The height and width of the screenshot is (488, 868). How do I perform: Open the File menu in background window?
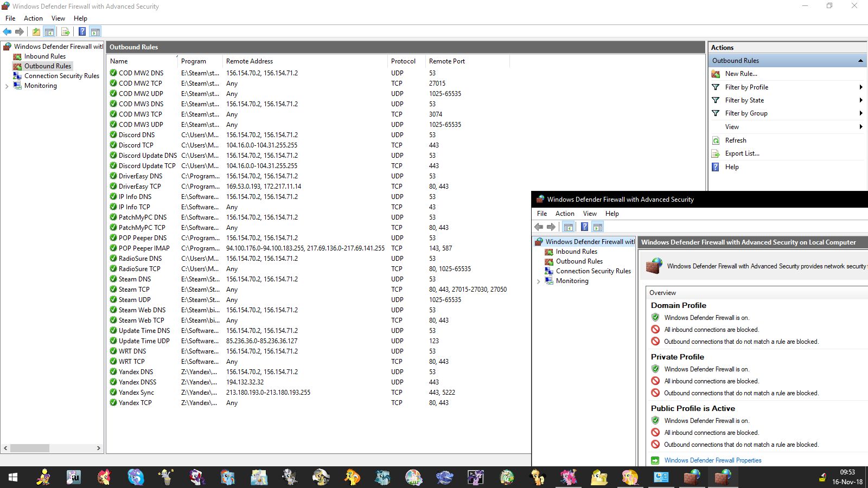coord(10,18)
